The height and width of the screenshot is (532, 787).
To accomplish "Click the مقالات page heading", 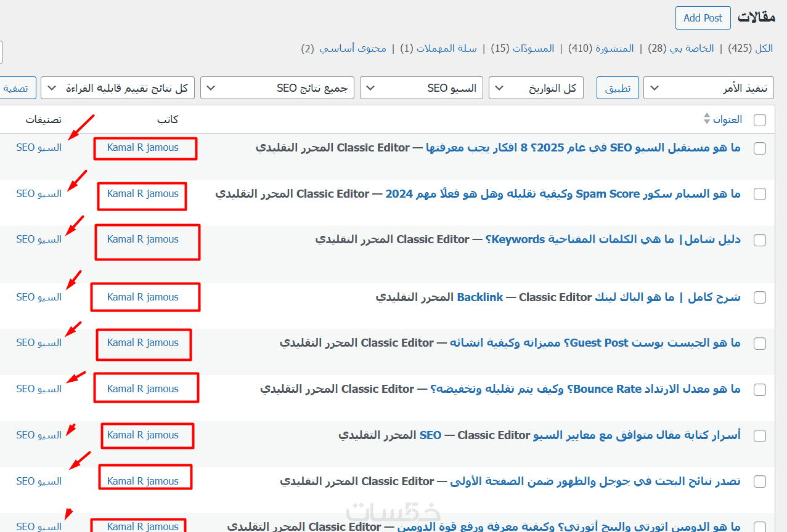I will [x=756, y=17].
